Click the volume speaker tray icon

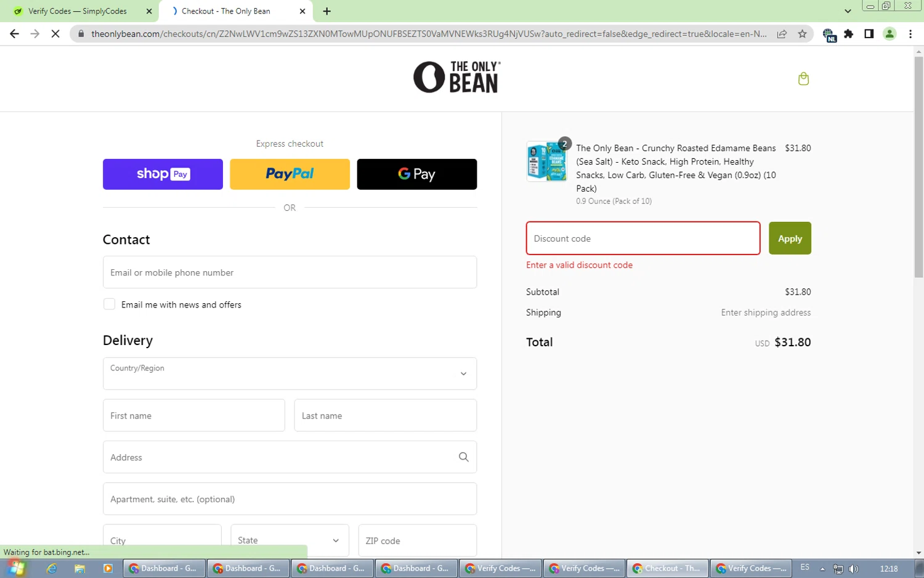tap(854, 569)
